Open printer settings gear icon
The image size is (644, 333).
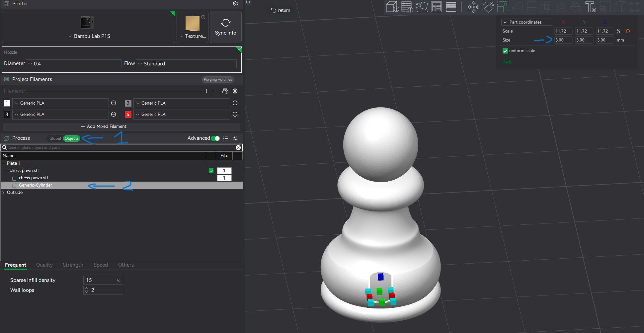click(x=235, y=4)
